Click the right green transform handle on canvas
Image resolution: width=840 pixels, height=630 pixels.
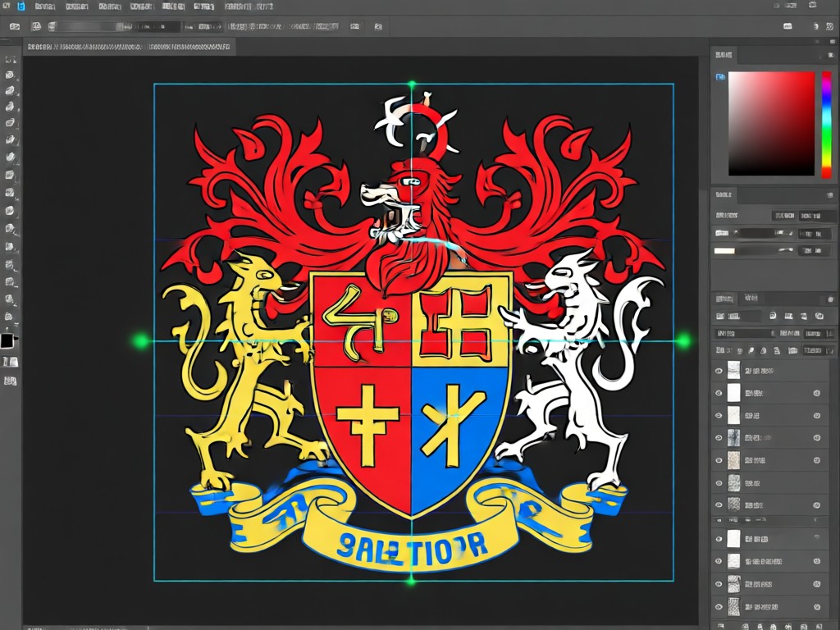pyautogui.click(x=683, y=340)
